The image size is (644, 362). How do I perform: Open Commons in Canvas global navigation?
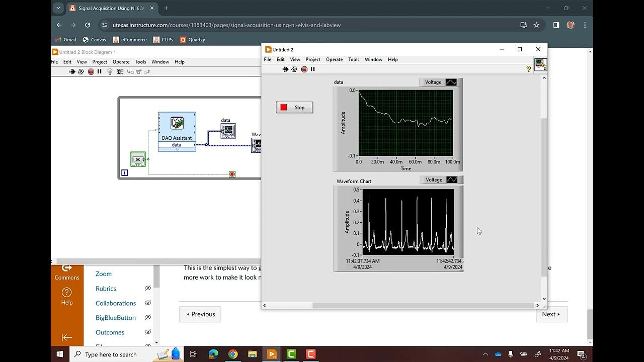coord(67,272)
